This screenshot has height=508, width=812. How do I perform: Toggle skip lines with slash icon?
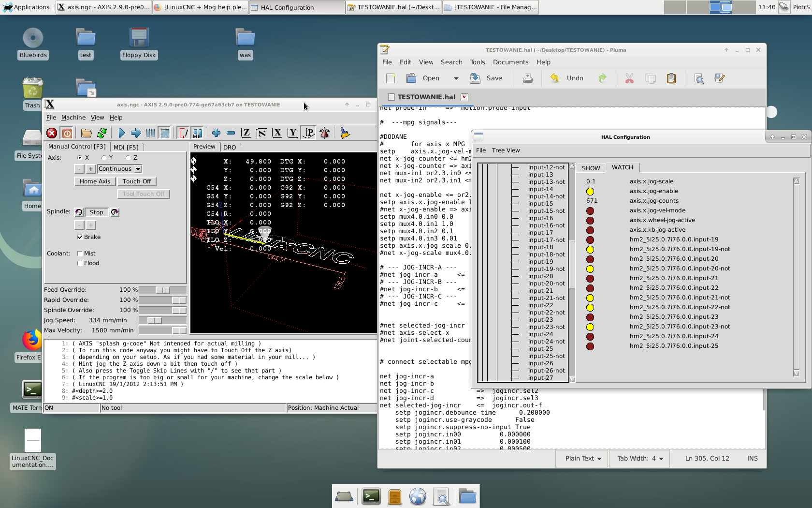pyautogui.click(x=183, y=133)
